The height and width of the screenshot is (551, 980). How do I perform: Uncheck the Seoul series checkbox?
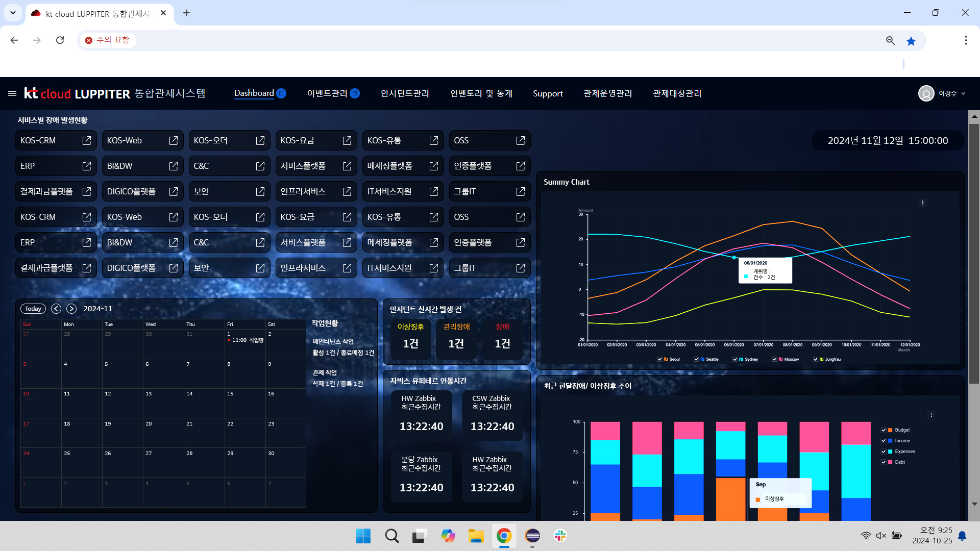click(x=660, y=359)
